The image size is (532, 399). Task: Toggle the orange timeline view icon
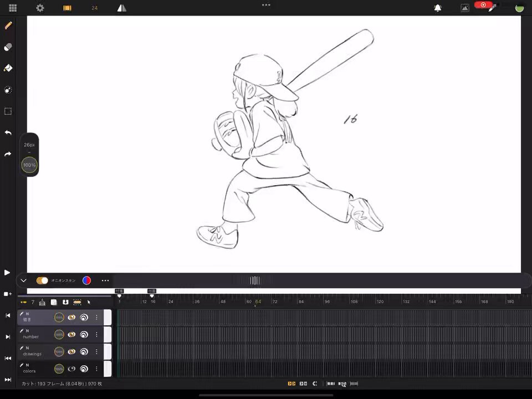[x=67, y=8]
